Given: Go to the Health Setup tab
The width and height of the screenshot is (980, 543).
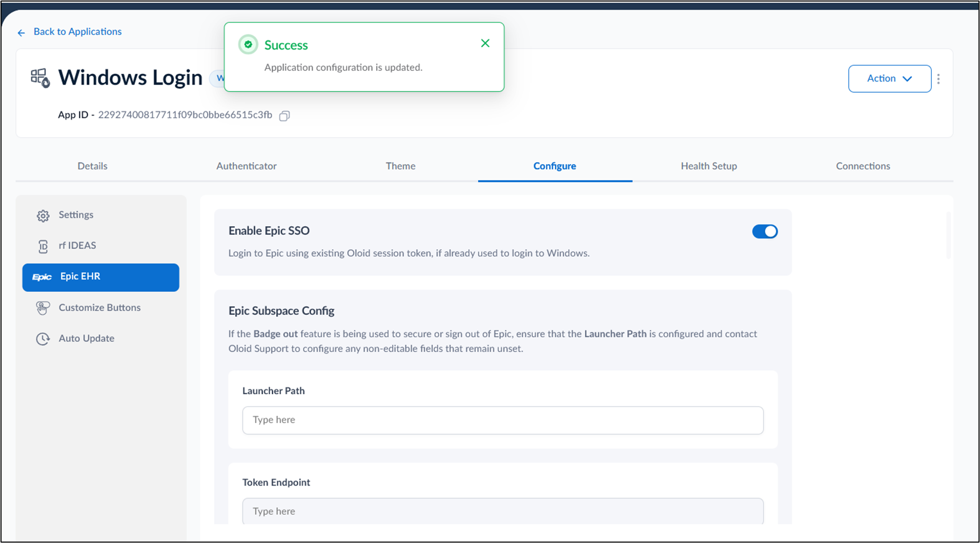Looking at the screenshot, I should (x=709, y=166).
